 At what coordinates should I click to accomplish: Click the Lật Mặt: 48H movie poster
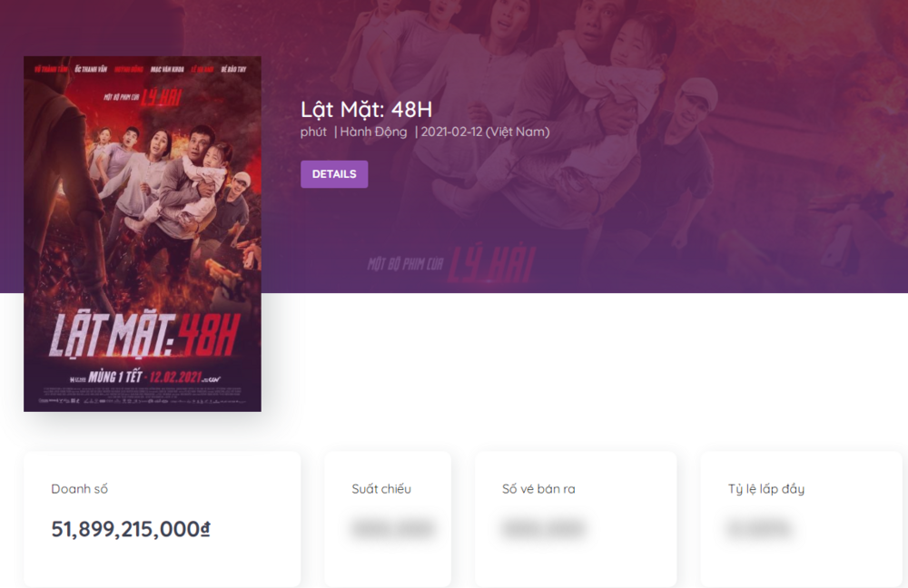pos(143,234)
